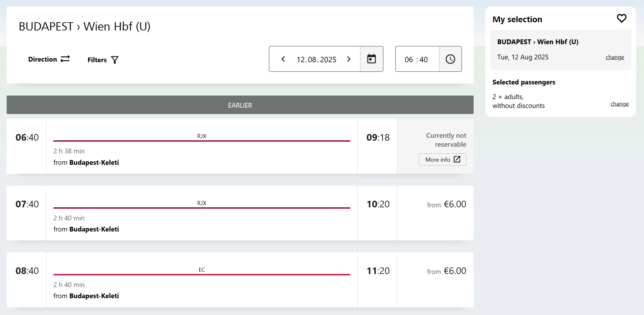Choose the €6.00 fare for 10:20 arrival

(446, 204)
